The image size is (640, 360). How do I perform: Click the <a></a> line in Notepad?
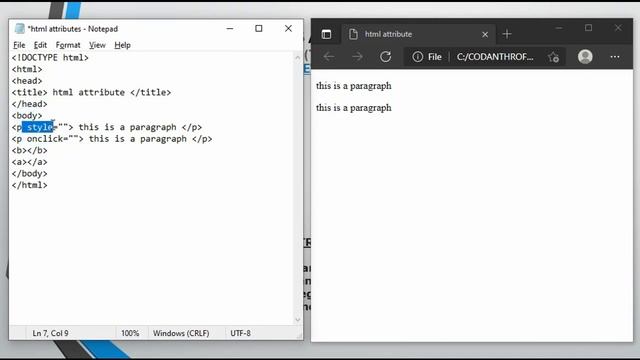pyautogui.click(x=29, y=162)
